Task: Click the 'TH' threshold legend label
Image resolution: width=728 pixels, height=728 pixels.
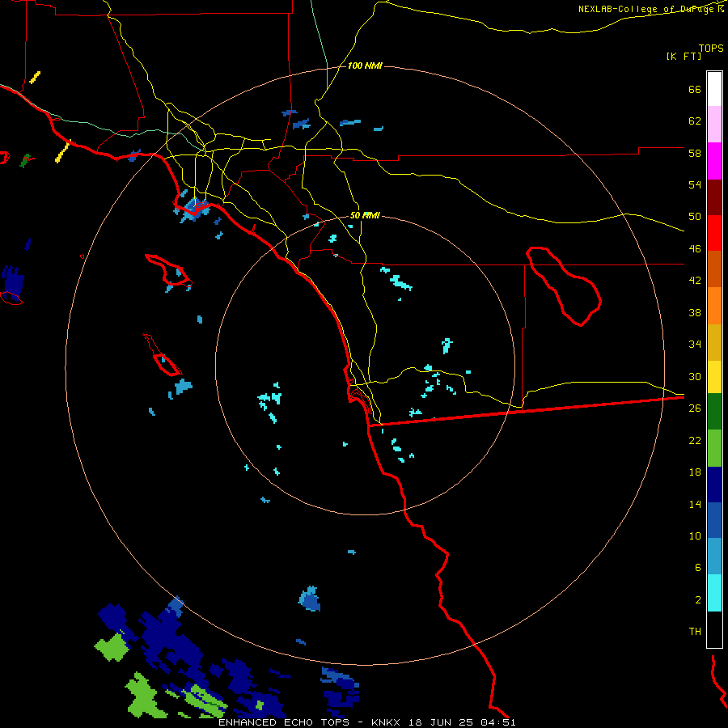Action: [695, 632]
